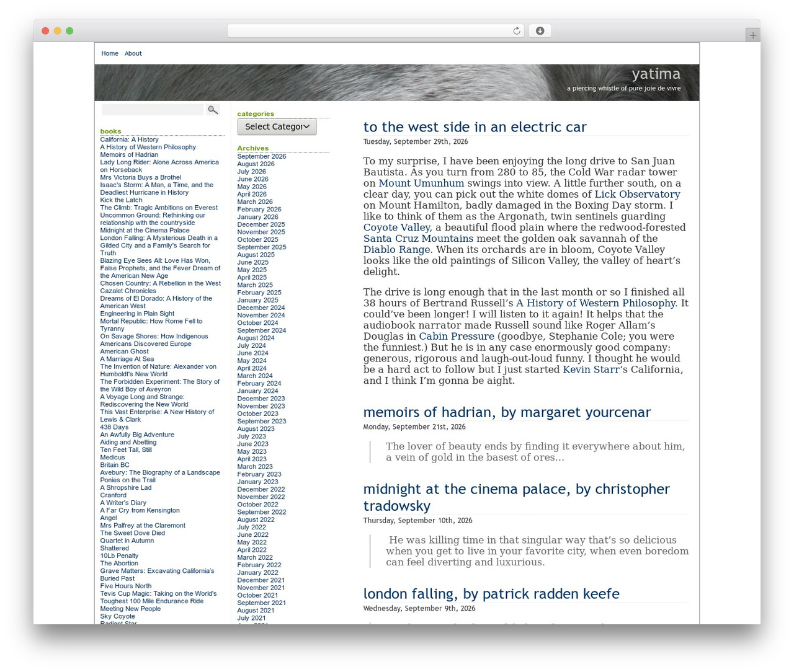Screen dimensions: 794x672
Task: Click the search magnifier icon
Action: point(213,110)
